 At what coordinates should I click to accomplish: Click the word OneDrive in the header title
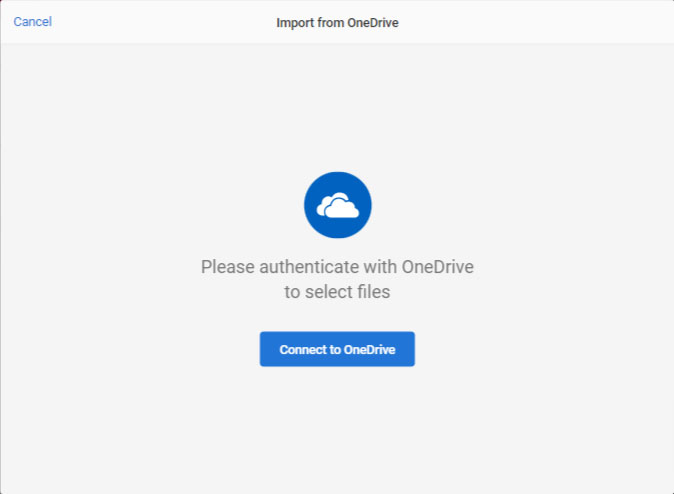pyautogui.click(x=372, y=22)
